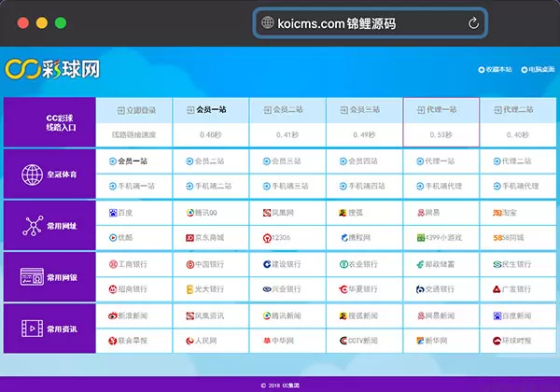Screen dimensions: 560x392
Task: Open 新浪新闻 news link
Action: 132,315
